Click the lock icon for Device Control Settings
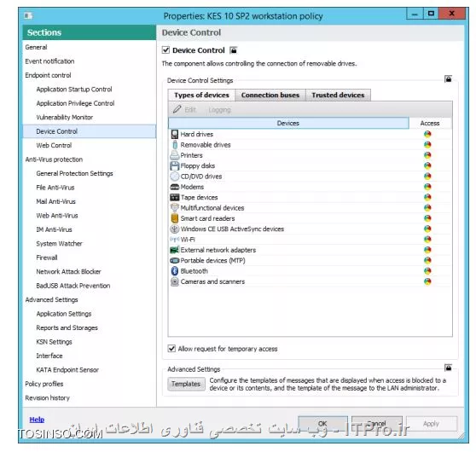 point(448,79)
